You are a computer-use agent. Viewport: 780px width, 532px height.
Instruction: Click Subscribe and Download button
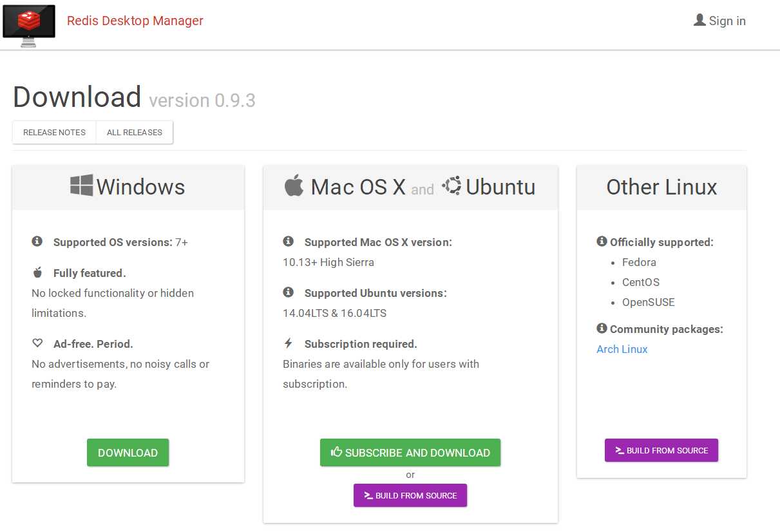410,453
